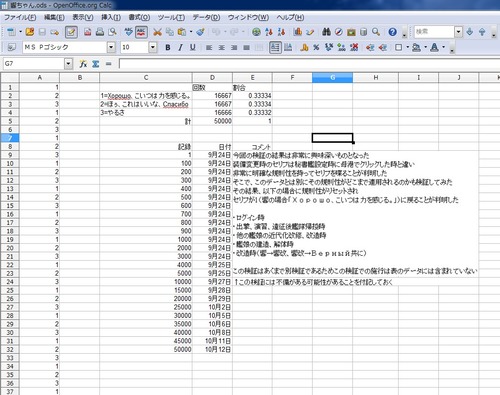Viewport: 500px width, 395px height.
Task: Expand the New document dropdown arrow
Action: [x=20, y=32]
